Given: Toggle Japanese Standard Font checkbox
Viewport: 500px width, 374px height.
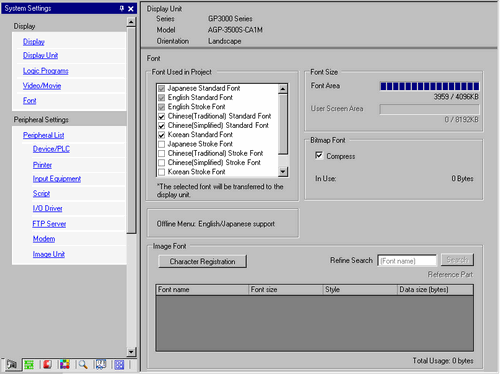Looking at the screenshot, I should click(162, 88).
